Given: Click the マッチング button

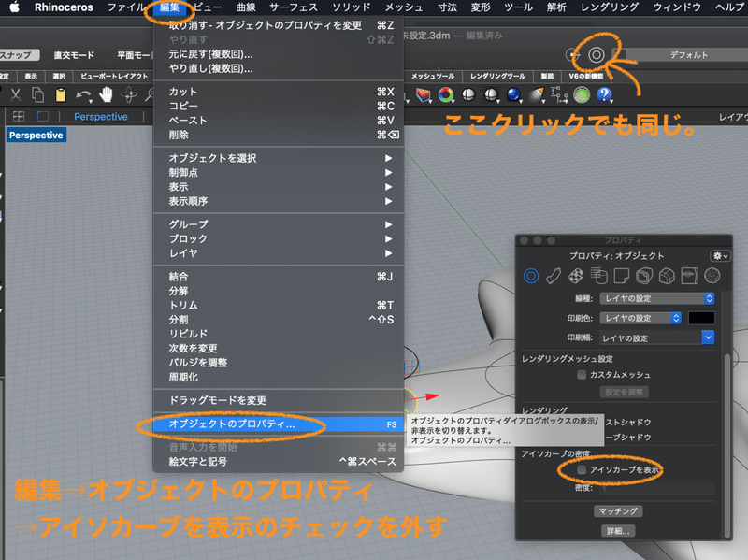Looking at the screenshot, I should [618, 510].
